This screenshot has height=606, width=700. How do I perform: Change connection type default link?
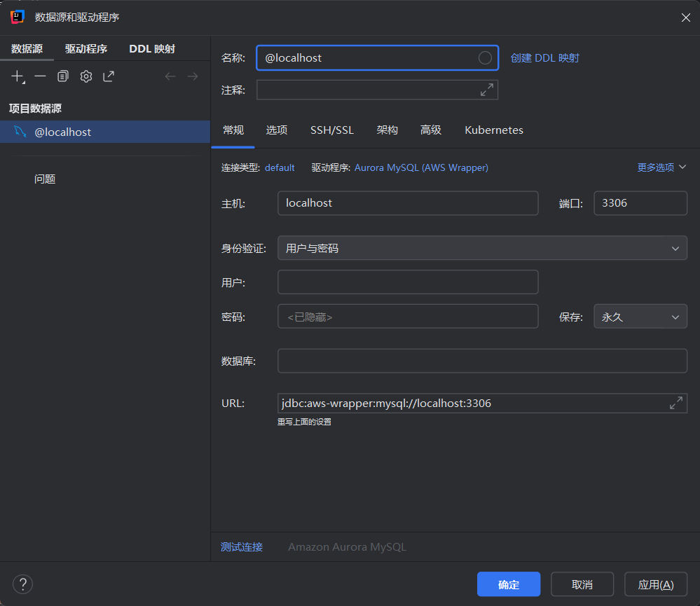point(280,167)
